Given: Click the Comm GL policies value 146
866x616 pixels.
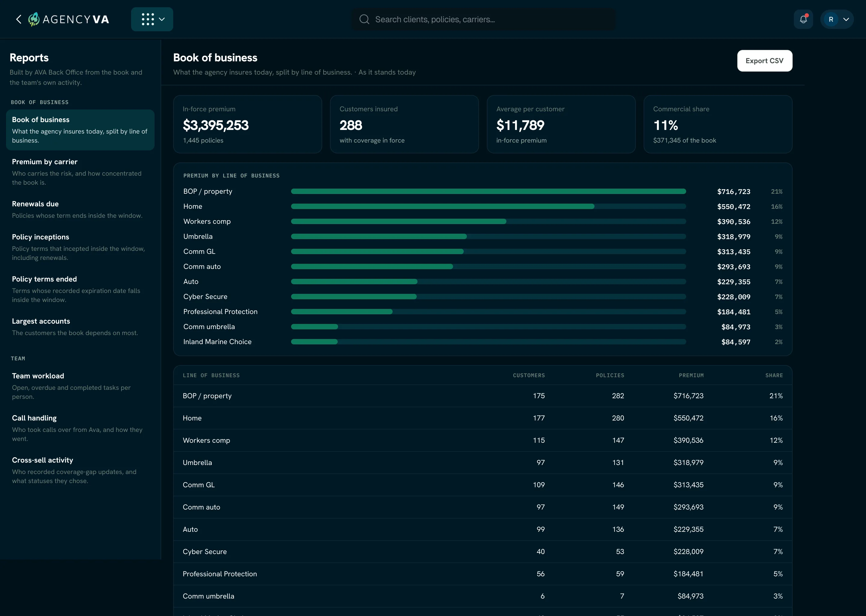Looking at the screenshot, I should [x=618, y=485].
